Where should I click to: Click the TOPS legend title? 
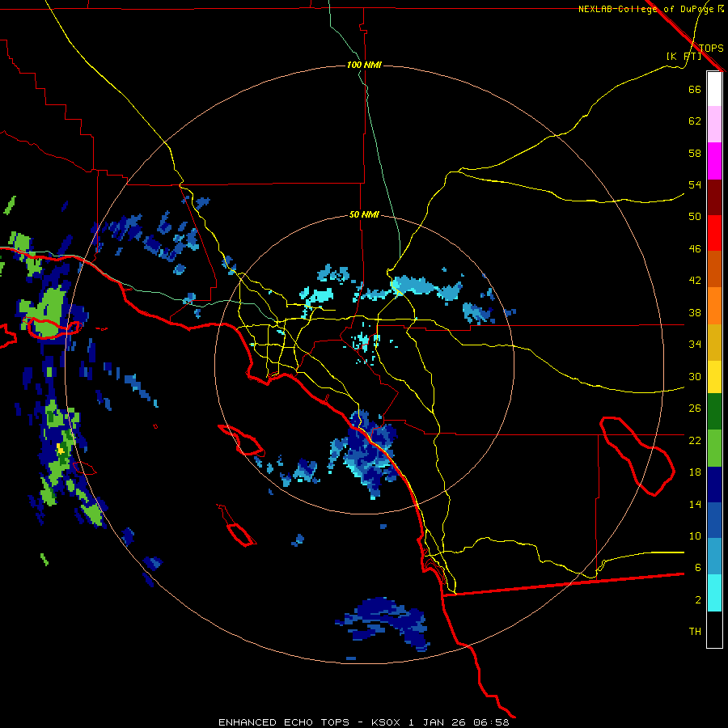click(x=711, y=48)
